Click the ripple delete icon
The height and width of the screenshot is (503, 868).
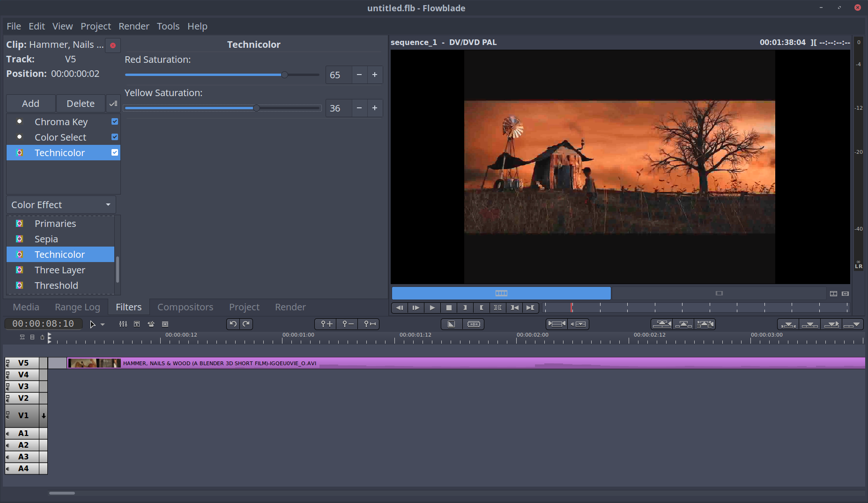(705, 324)
